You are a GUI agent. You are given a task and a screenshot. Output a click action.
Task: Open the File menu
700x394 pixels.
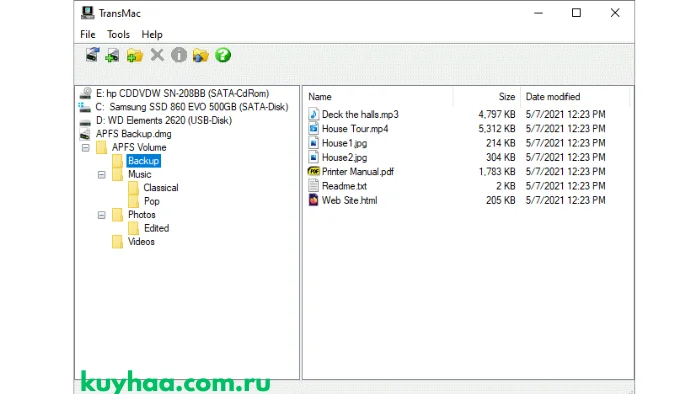[88, 34]
